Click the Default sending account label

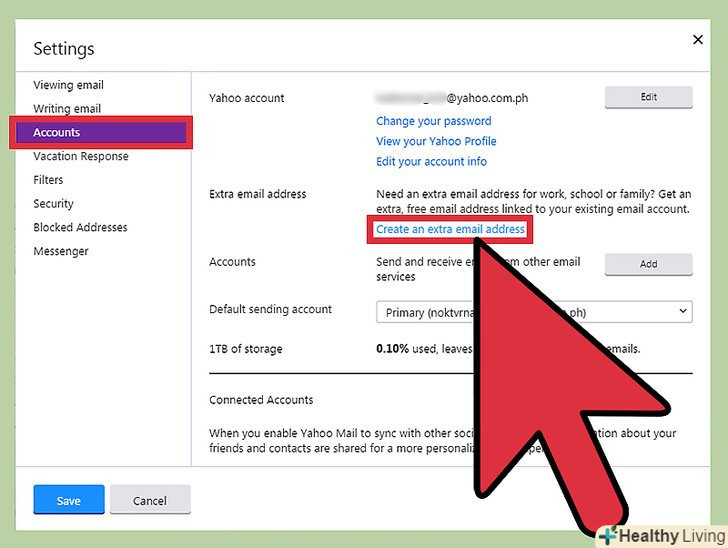pyautogui.click(x=270, y=309)
